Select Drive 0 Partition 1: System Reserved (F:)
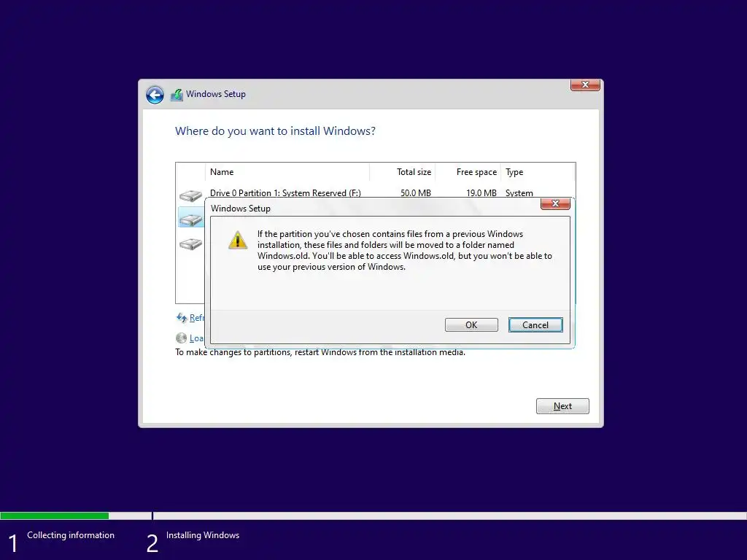This screenshot has height=560, width=747. (285, 192)
